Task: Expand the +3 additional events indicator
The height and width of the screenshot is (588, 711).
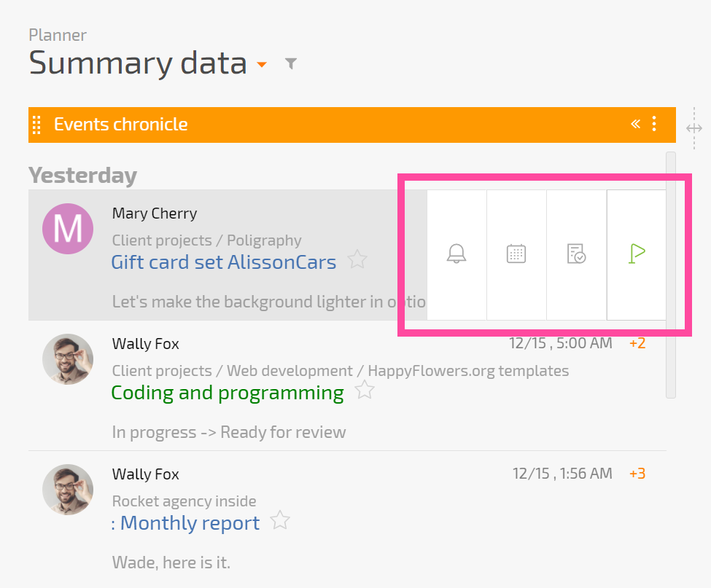Action: pos(637,474)
